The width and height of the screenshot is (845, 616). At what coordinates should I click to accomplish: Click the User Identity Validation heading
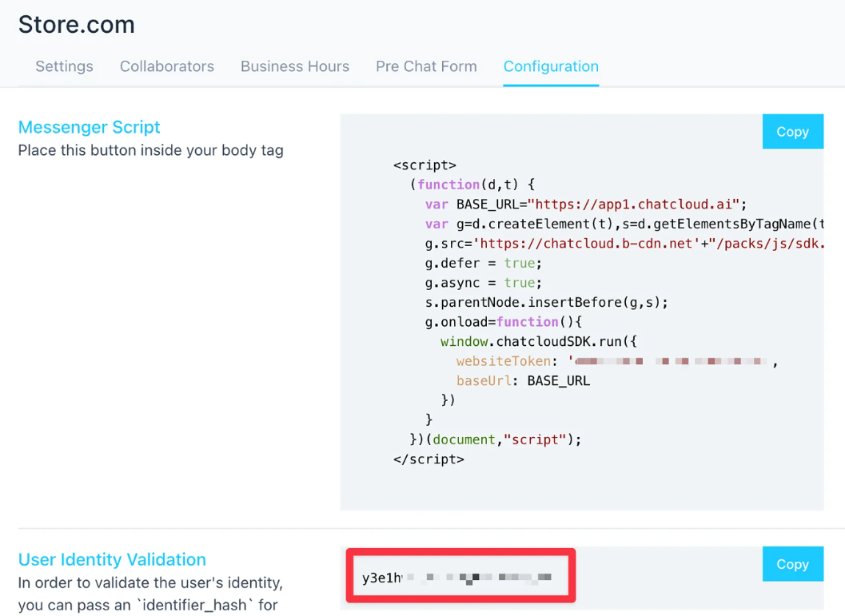tap(112, 559)
